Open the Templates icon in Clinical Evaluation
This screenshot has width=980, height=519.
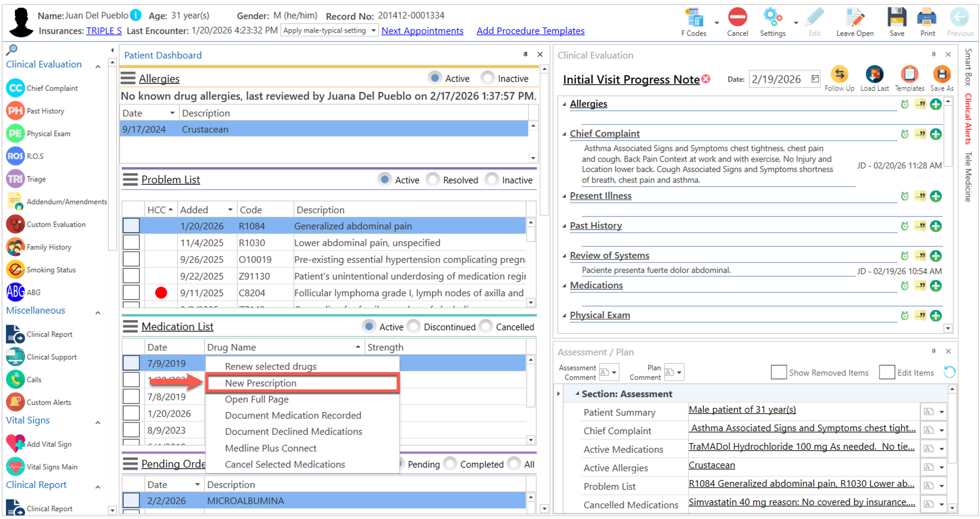pyautogui.click(x=909, y=75)
